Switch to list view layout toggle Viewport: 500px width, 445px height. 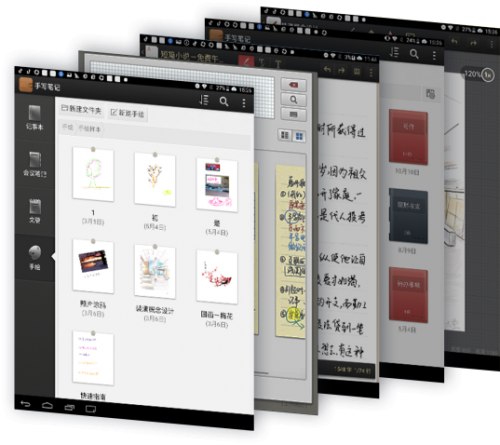click(x=285, y=135)
